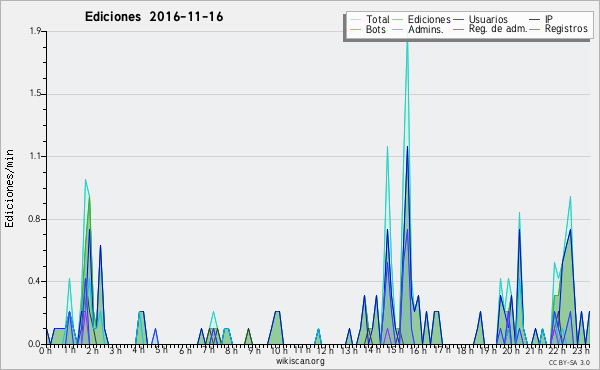600x370 pixels.
Task: Click the magenta line swatch beside Reg. de adm.
Action: [458, 29]
